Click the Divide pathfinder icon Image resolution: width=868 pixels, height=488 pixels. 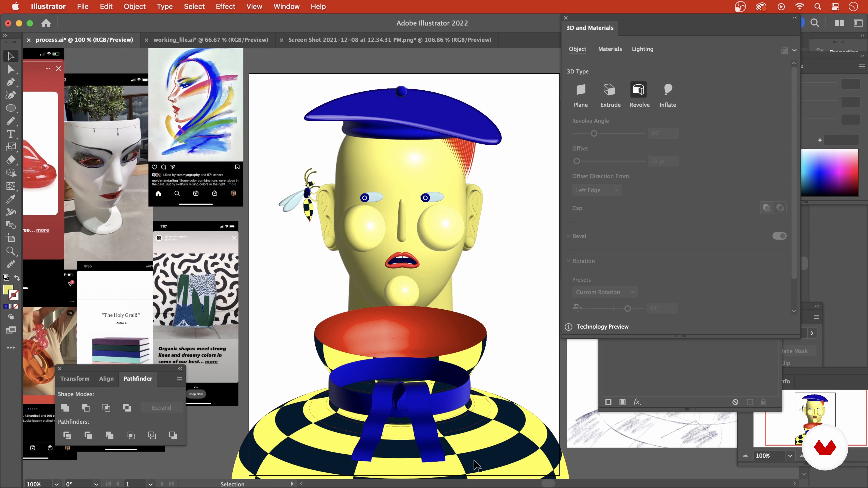(x=67, y=435)
